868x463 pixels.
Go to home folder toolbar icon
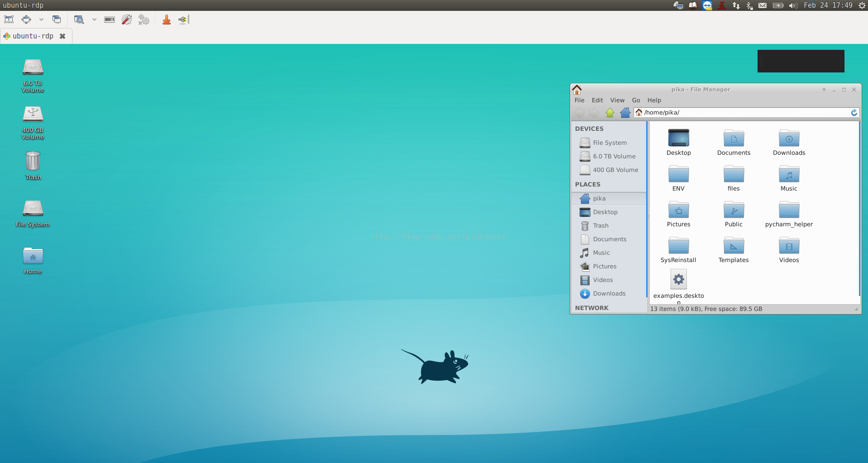tap(625, 113)
